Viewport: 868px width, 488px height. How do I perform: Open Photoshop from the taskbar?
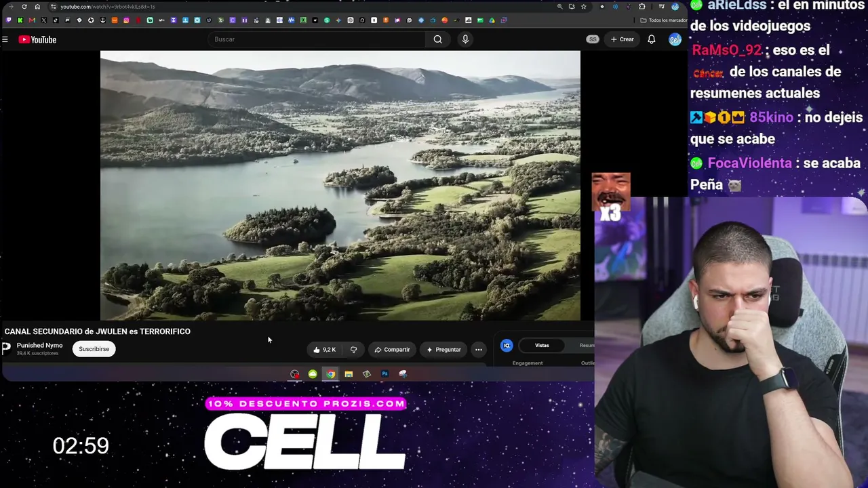coord(384,374)
